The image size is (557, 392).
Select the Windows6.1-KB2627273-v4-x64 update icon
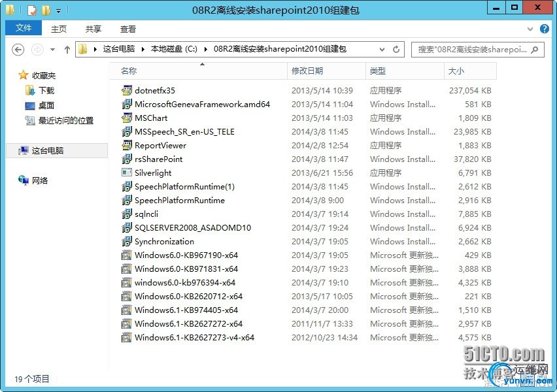127,337
